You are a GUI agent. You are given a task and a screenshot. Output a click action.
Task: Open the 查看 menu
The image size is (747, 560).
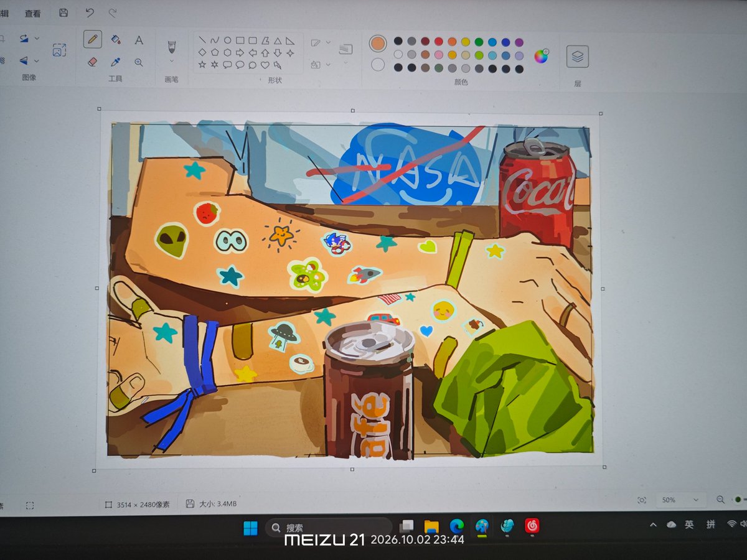click(32, 13)
